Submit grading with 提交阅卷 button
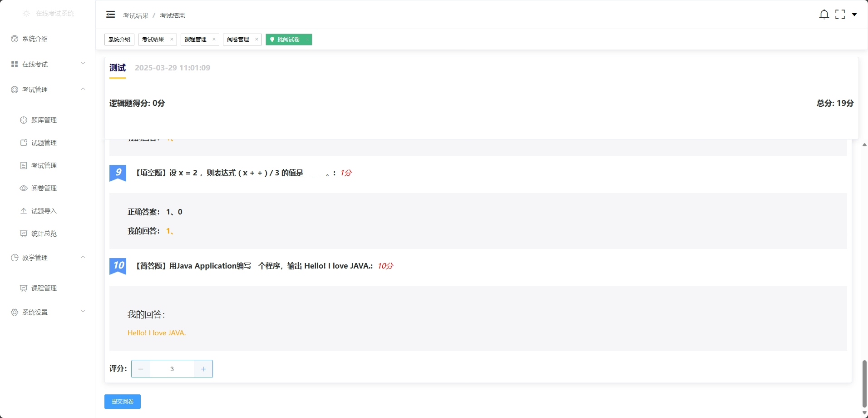The height and width of the screenshot is (418, 868). (123, 402)
